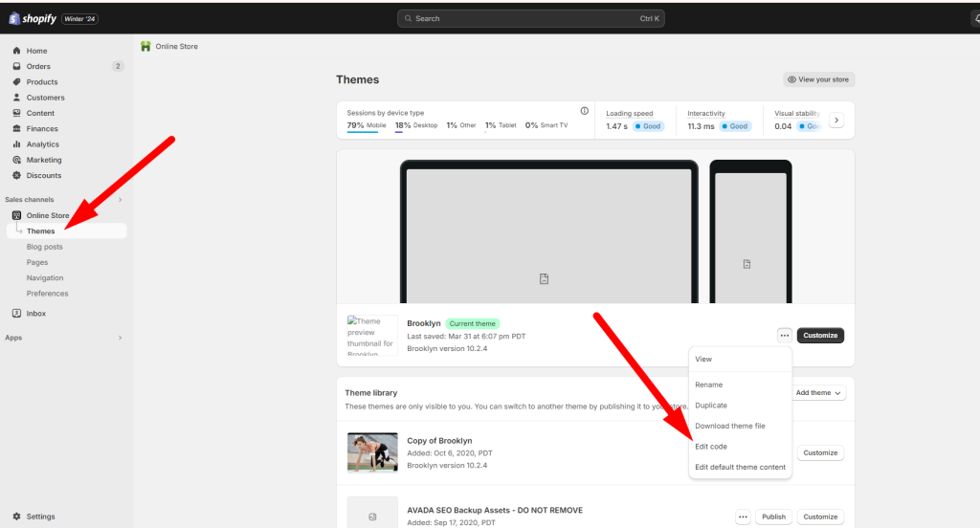
Task: Click the AVADA SEO Backup placeholder thumbnail
Action: [372, 513]
